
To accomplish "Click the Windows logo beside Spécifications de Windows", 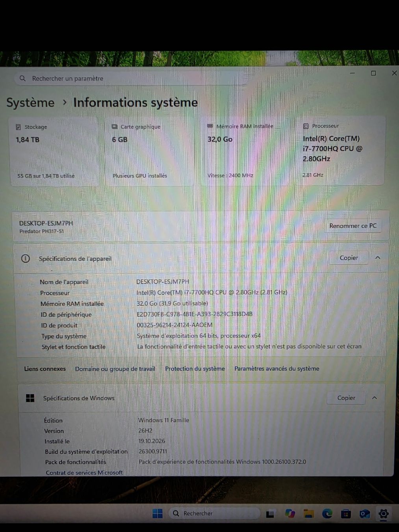I will (x=30, y=398).
